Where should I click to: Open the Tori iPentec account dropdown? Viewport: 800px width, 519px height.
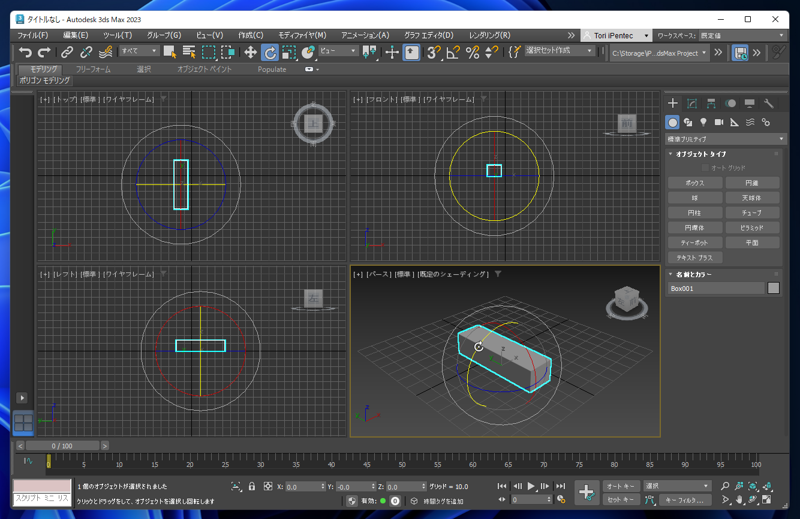tap(616, 35)
